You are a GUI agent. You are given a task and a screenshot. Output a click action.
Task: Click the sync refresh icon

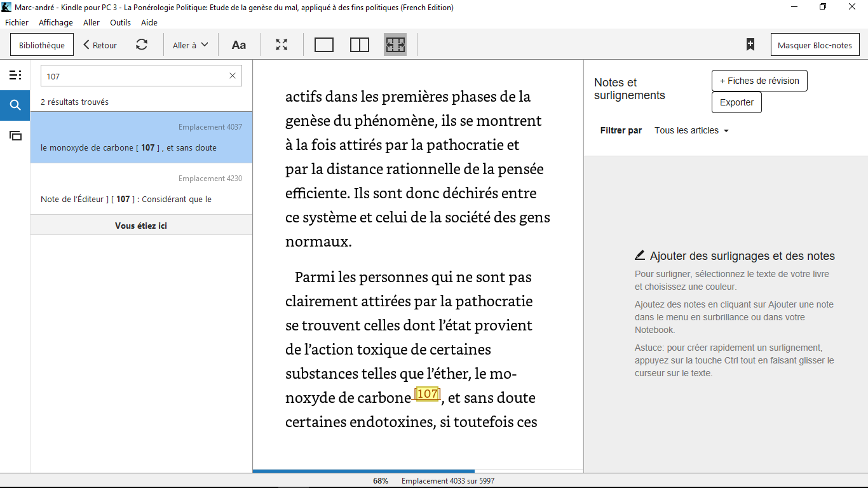pos(142,45)
